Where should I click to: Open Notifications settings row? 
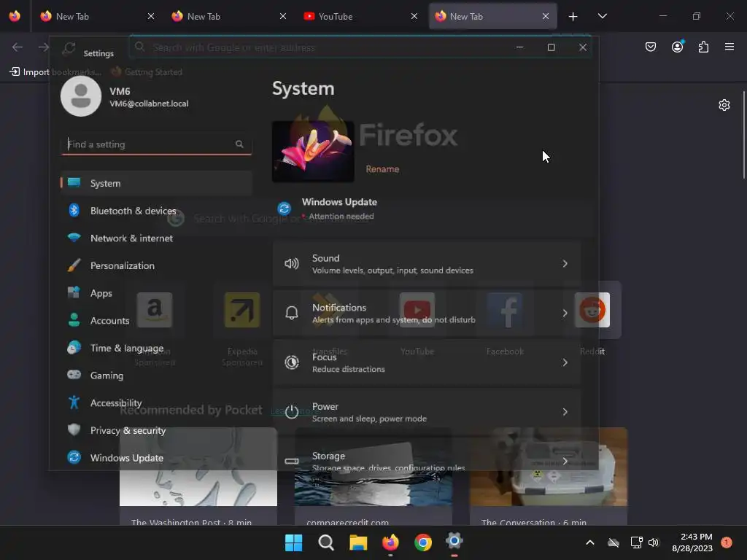(427, 314)
